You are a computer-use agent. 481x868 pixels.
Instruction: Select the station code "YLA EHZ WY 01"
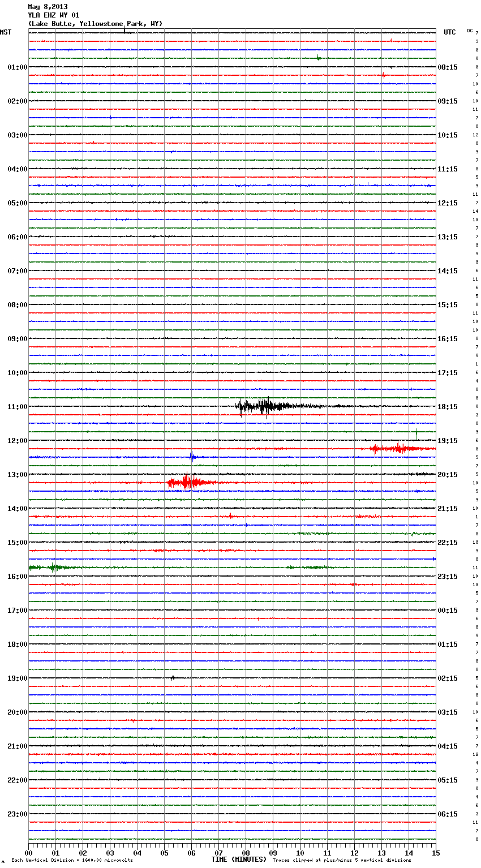pos(54,15)
